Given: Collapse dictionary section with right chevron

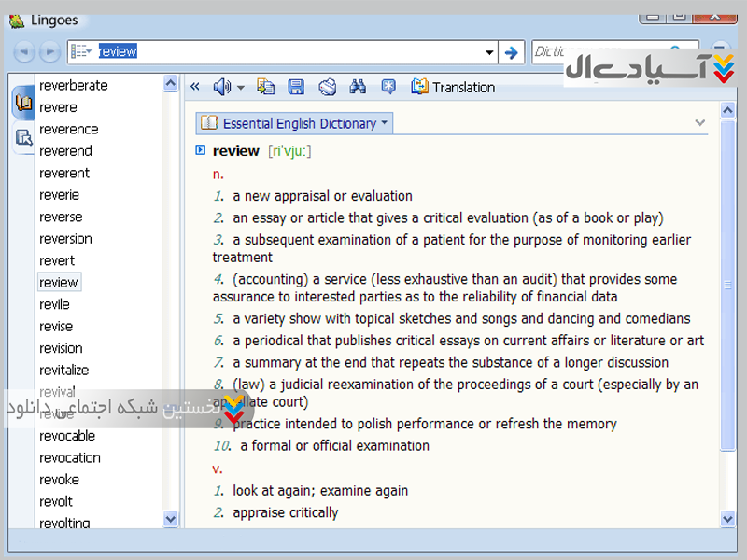Looking at the screenshot, I should (x=699, y=123).
